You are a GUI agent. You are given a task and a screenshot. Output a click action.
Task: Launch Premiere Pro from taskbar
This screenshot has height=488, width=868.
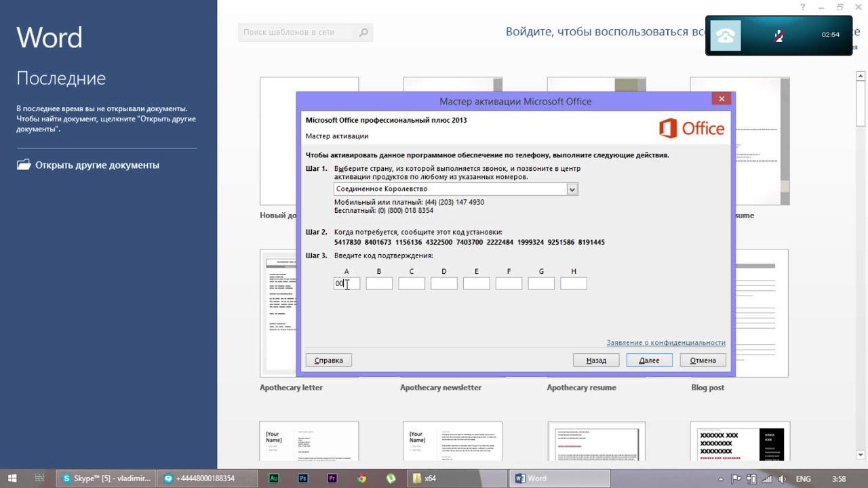332,478
